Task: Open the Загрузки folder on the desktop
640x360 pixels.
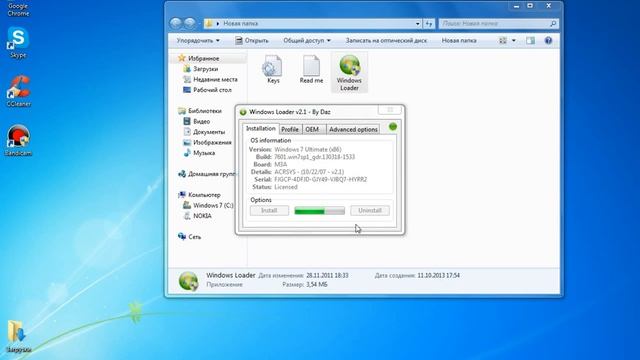Action: coord(18,336)
